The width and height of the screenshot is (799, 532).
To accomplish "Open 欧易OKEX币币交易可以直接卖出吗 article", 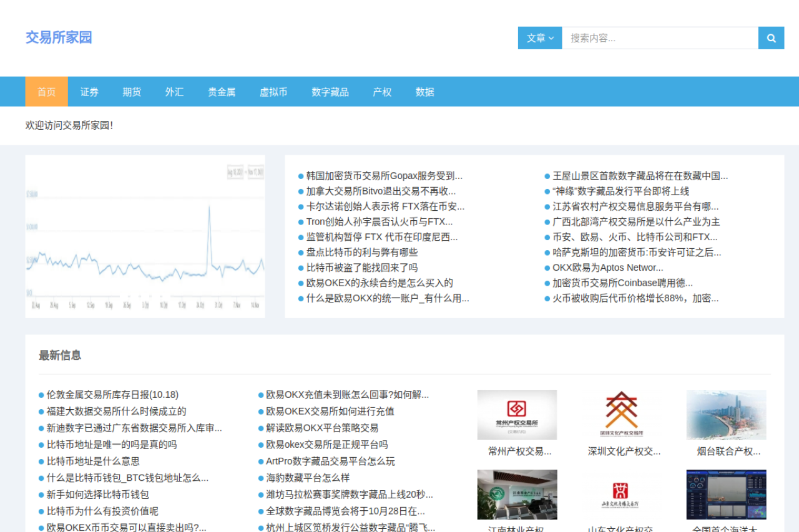I will click(126, 527).
